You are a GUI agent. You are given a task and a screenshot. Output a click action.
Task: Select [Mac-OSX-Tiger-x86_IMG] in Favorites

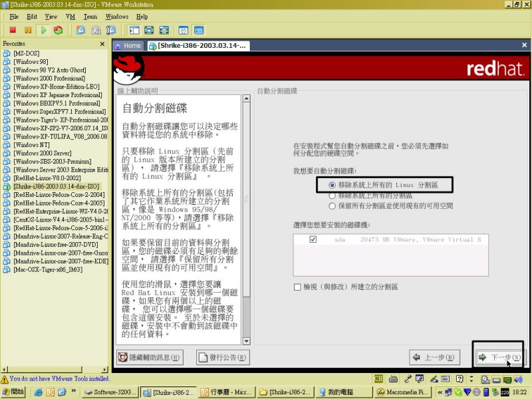pos(48,270)
